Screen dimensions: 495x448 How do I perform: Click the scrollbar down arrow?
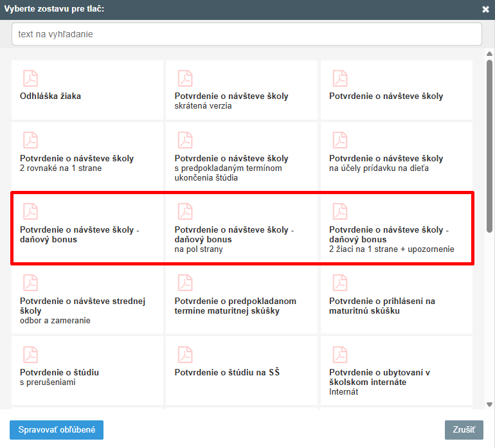489,404
